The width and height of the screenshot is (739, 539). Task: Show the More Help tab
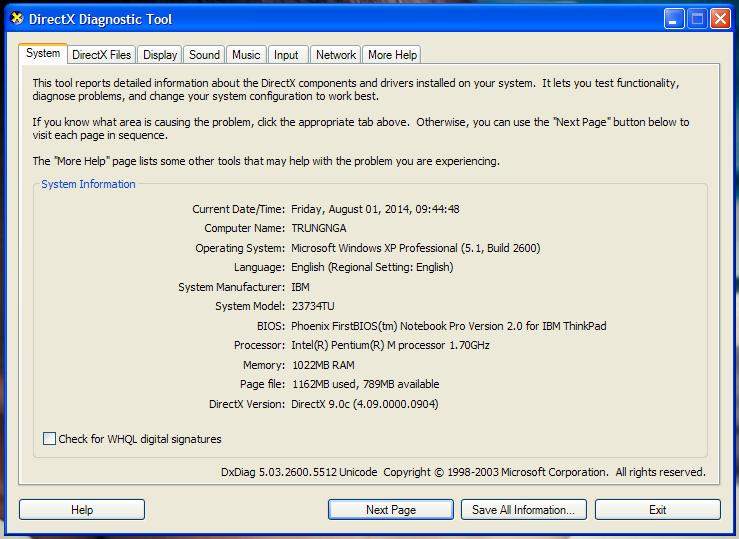[x=392, y=55]
